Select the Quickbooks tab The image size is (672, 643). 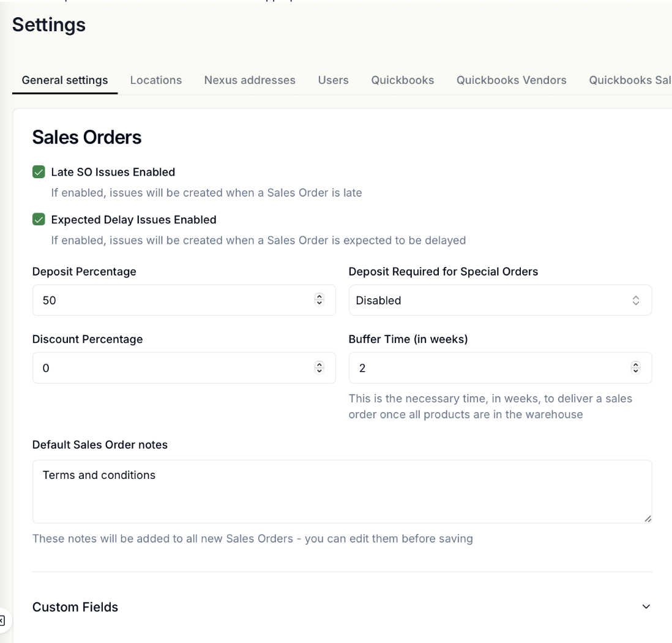pyautogui.click(x=402, y=80)
